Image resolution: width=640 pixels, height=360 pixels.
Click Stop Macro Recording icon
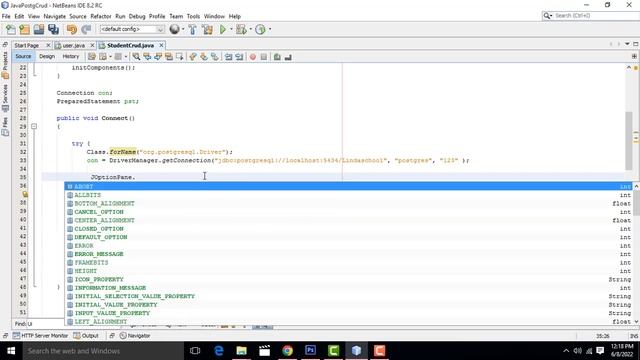click(264, 57)
